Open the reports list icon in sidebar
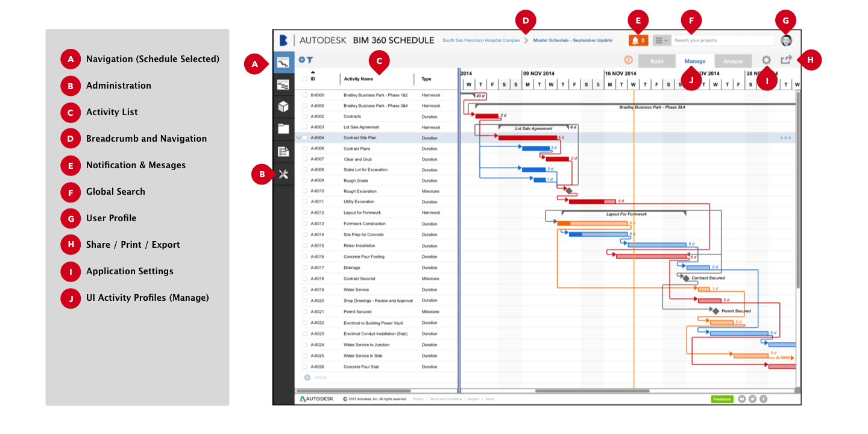Screen dimensions: 868x434 [x=283, y=152]
